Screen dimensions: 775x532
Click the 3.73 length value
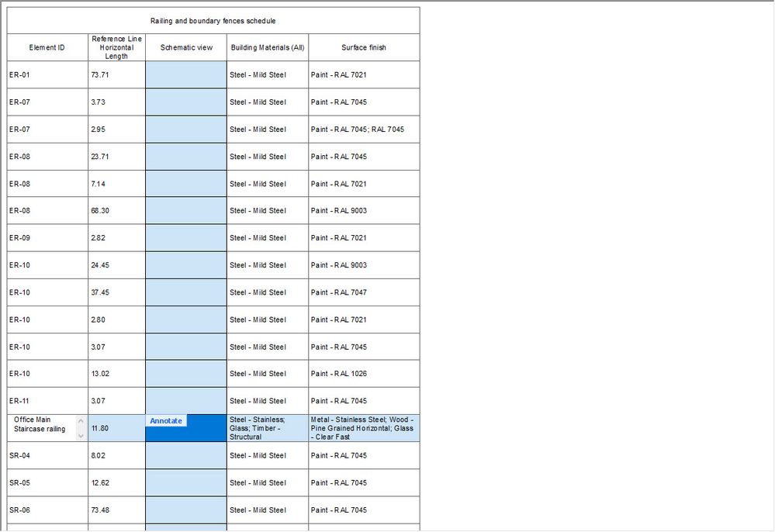click(x=98, y=102)
